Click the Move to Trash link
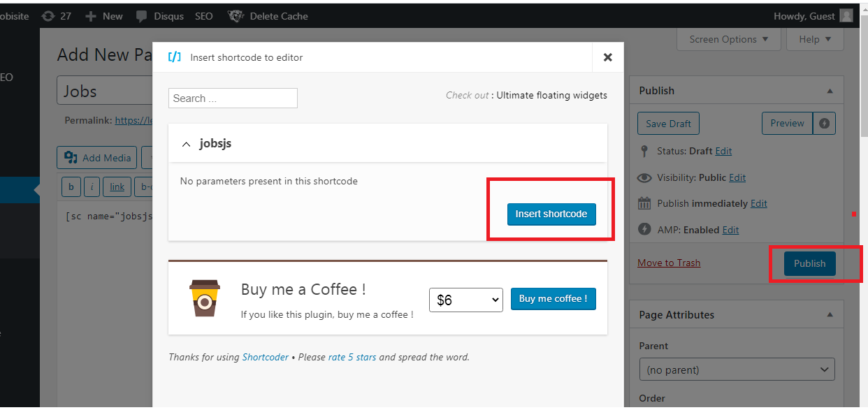Viewport: 868px width, 410px height. (x=669, y=263)
